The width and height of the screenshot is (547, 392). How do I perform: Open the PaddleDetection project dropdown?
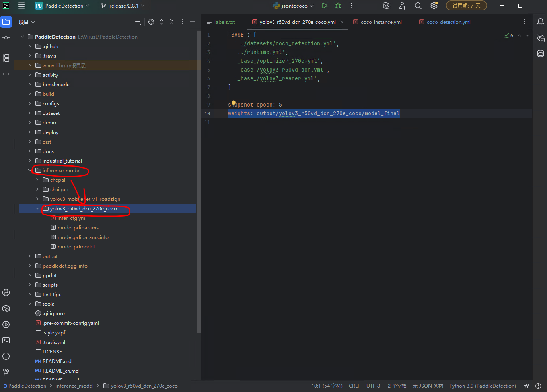62,6
